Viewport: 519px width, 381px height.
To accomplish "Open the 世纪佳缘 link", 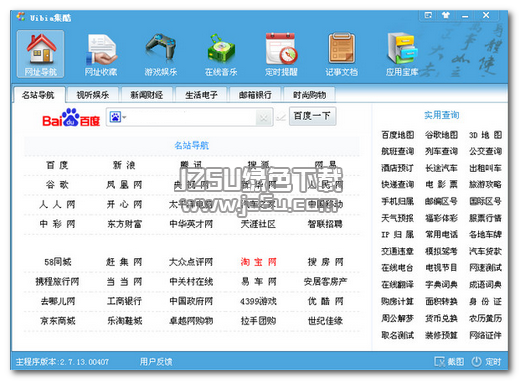I will point(325,321).
